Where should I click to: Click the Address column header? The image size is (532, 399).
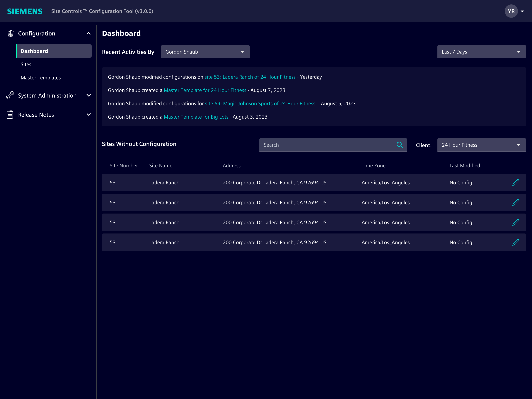click(x=232, y=166)
